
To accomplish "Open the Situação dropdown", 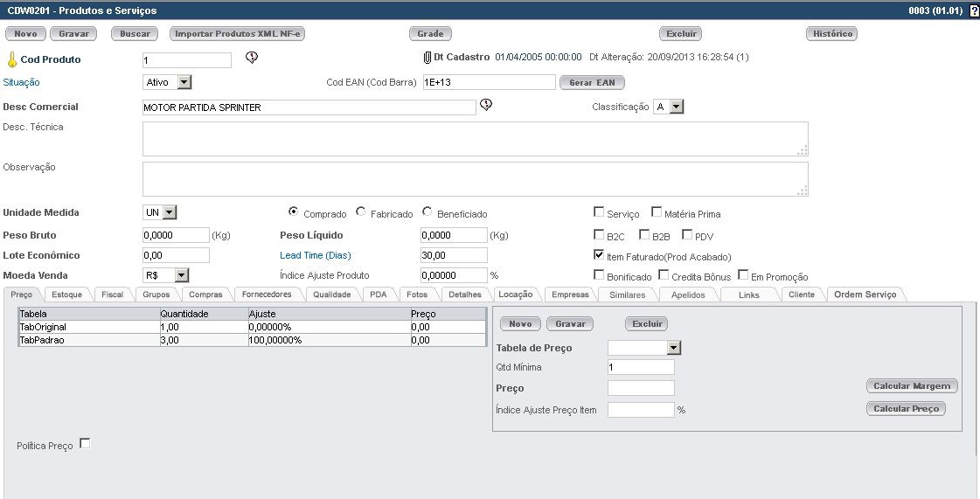I will 184,82.
